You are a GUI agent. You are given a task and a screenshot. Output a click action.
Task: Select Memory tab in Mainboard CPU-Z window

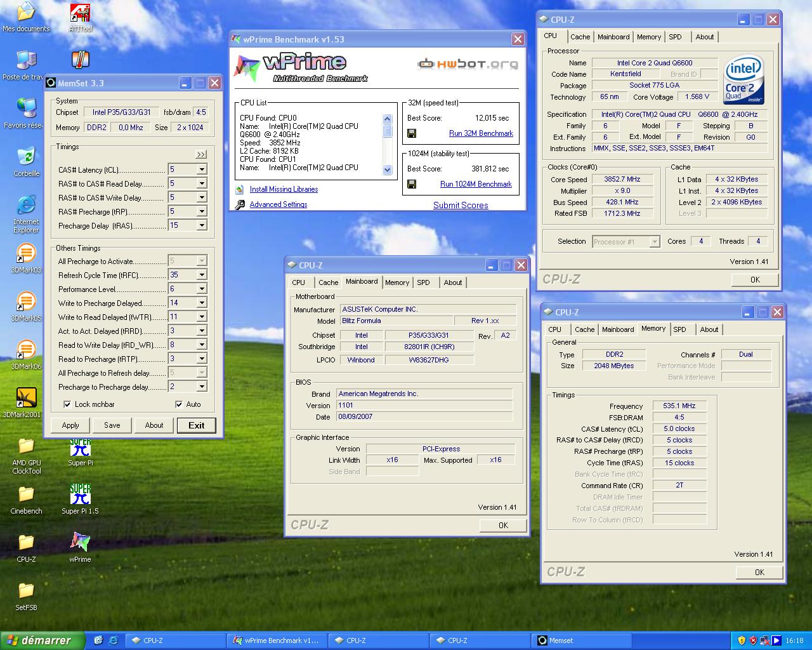(397, 282)
